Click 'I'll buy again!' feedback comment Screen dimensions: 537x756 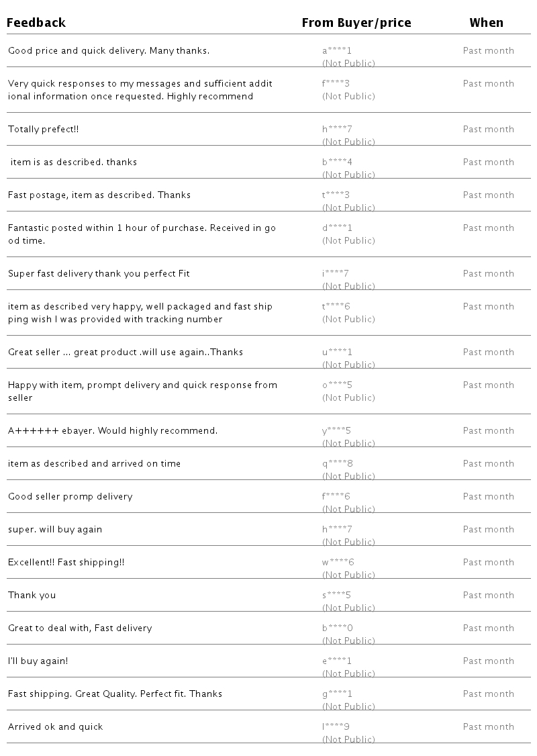(38, 661)
